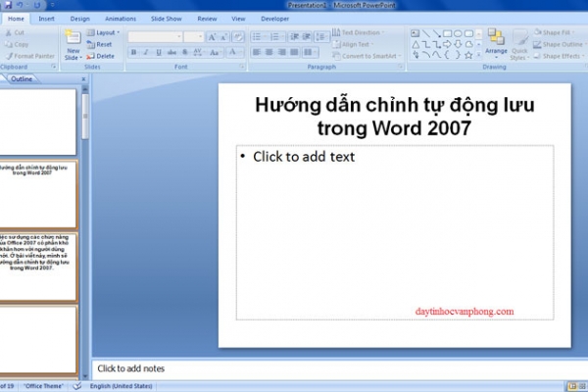Image resolution: width=588 pixels, height=392 pixels.
Task: Select the Slide Show tab
Action: click(167, 19)
